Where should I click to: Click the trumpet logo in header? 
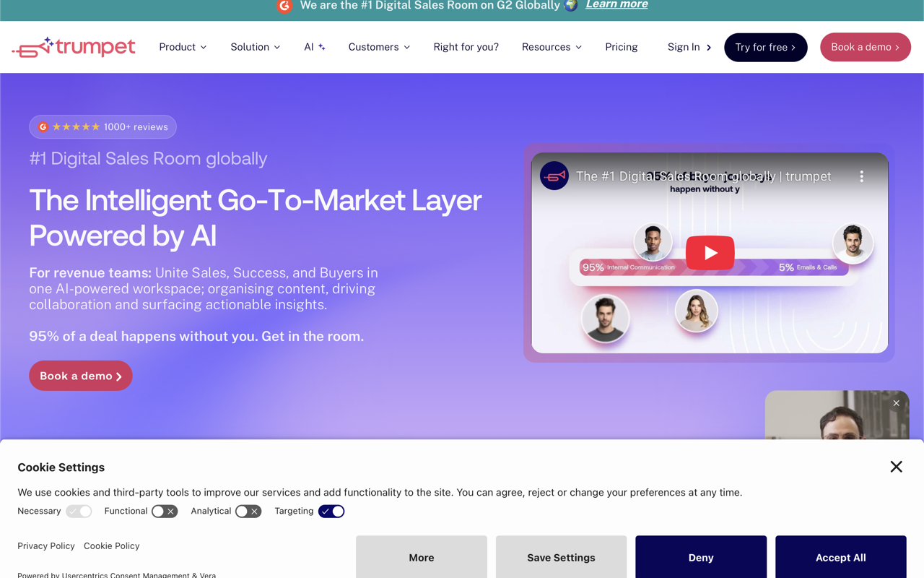pyautogui.click(x=74, y=47)
